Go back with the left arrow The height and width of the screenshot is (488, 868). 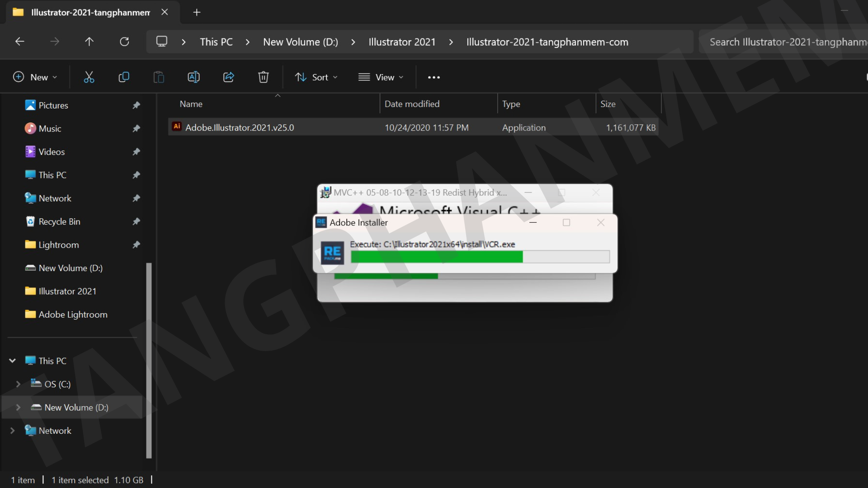point(19,42)
